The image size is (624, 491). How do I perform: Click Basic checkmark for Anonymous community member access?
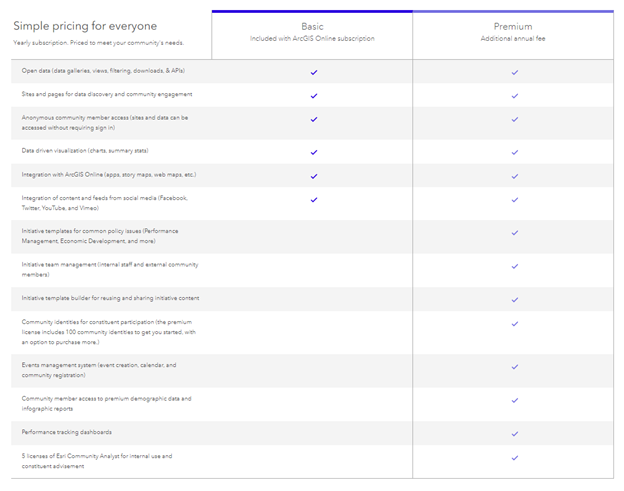[314, 120]
